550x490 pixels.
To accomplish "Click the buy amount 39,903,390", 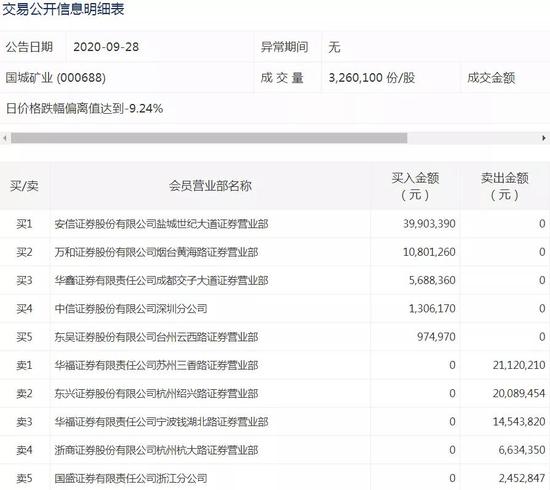I will pos(429,224).
